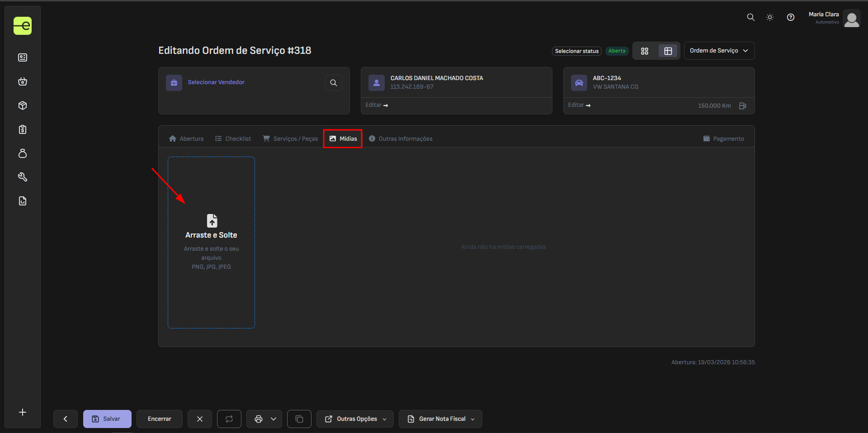Viewport: 868px width, 433px height.
Task: Open the help question mark icon
Action: [790, 17]
